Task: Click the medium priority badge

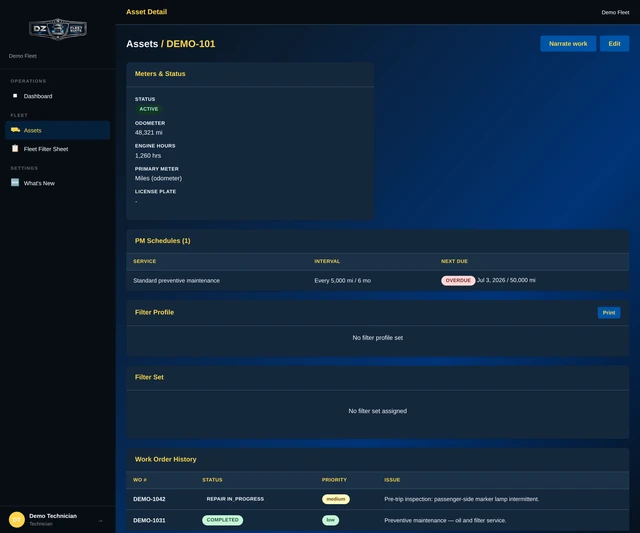Action: point(336,499)
